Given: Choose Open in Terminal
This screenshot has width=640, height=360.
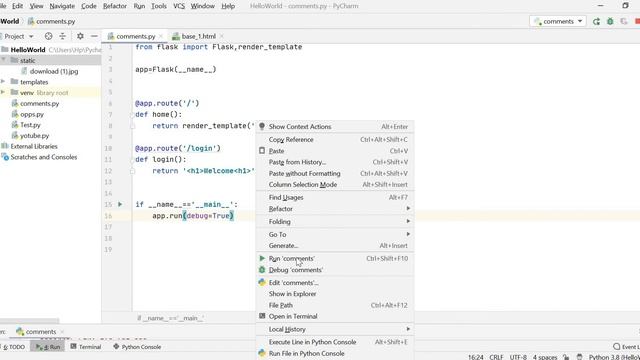Looking at the screenshot, I should click(335, 316).
